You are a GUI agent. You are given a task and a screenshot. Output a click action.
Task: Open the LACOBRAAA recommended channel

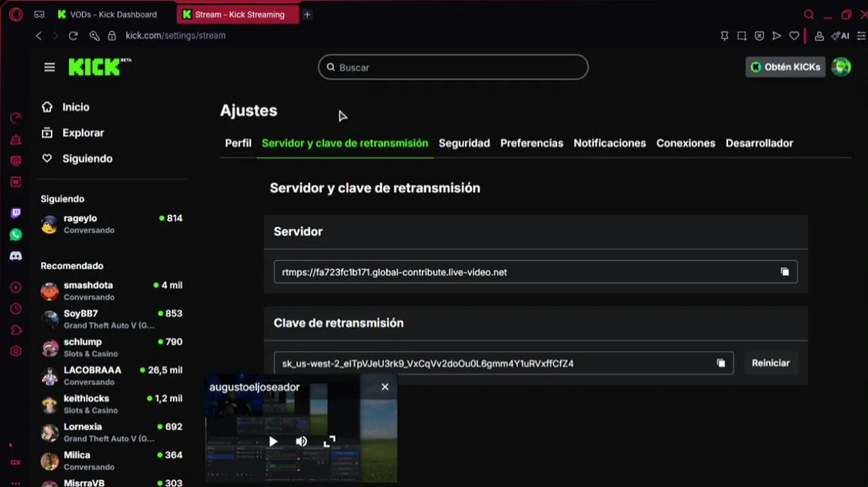tap(112, 376)
